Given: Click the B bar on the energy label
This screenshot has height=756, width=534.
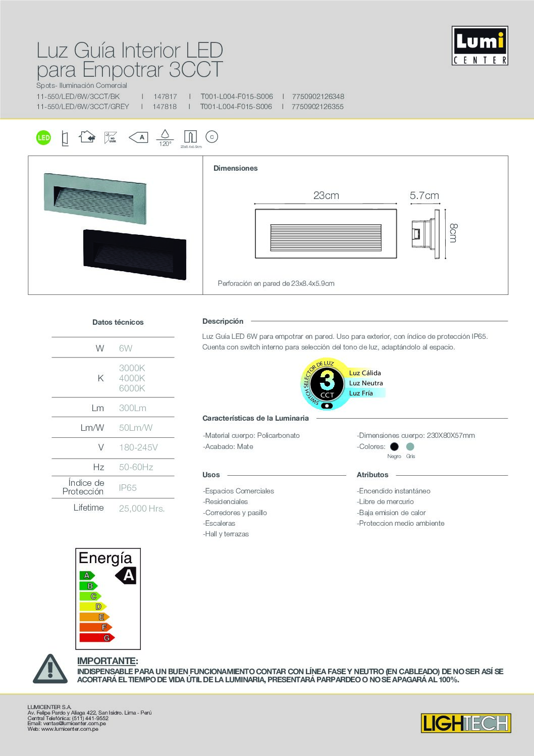Looking at the screenshot, I should (89, 586).
